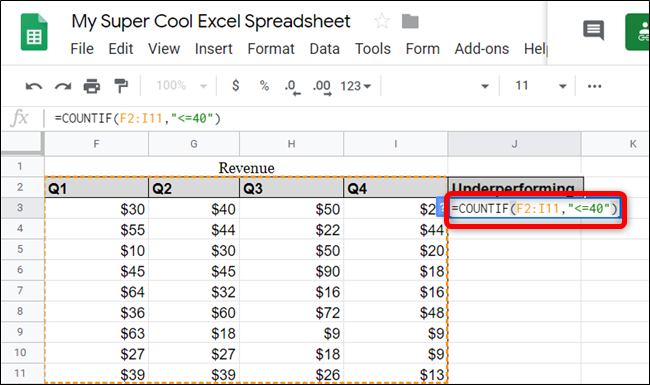Select the $13 cell in Q4

tap(395, 374)
